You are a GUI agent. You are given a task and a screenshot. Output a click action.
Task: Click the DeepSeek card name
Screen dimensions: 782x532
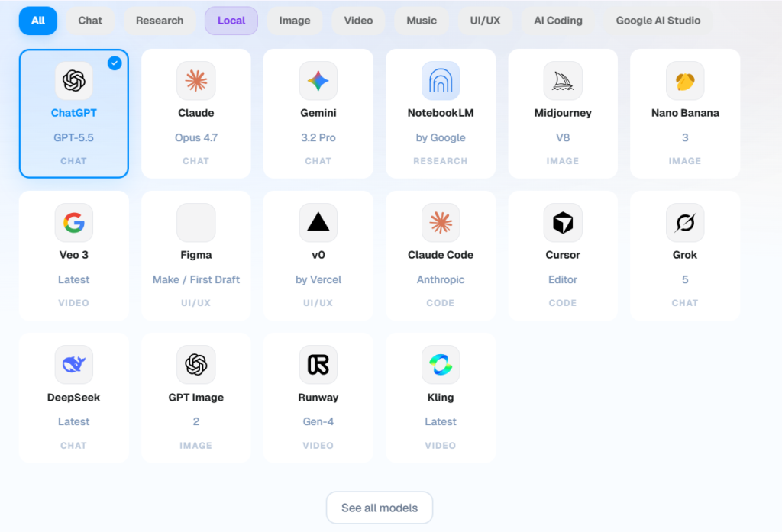point(74,398)
